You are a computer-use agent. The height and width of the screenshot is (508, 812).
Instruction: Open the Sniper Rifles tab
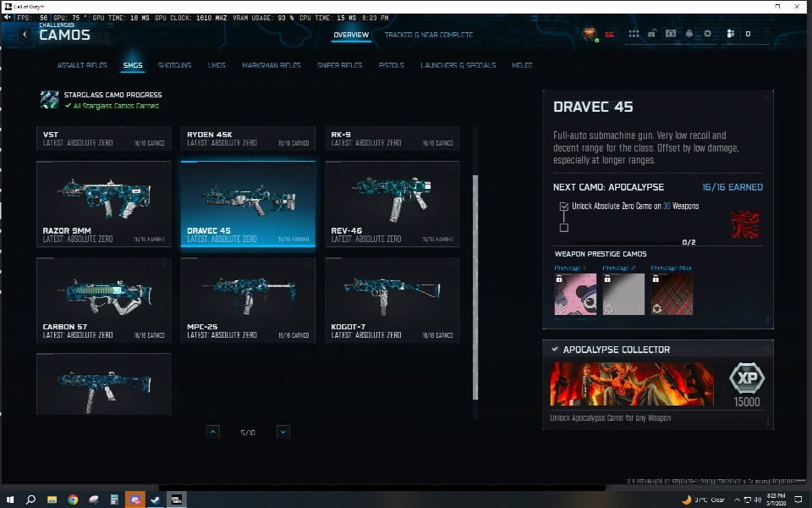[339, 65]
